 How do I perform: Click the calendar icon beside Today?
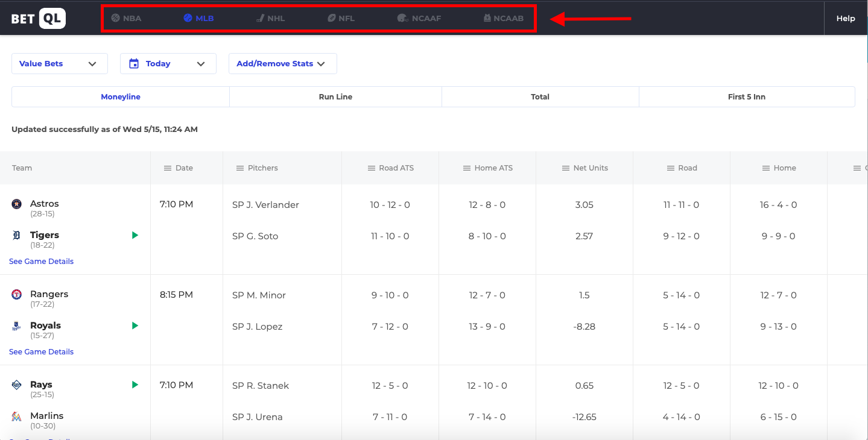134,63
